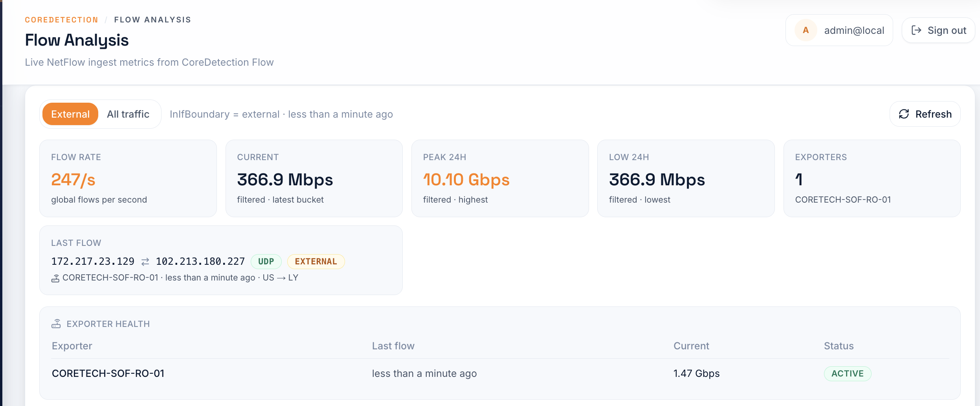This screenshot has width=980, height=406.
Task: Click source IP 172.217.23.129
Action: (x=93, y=262)
